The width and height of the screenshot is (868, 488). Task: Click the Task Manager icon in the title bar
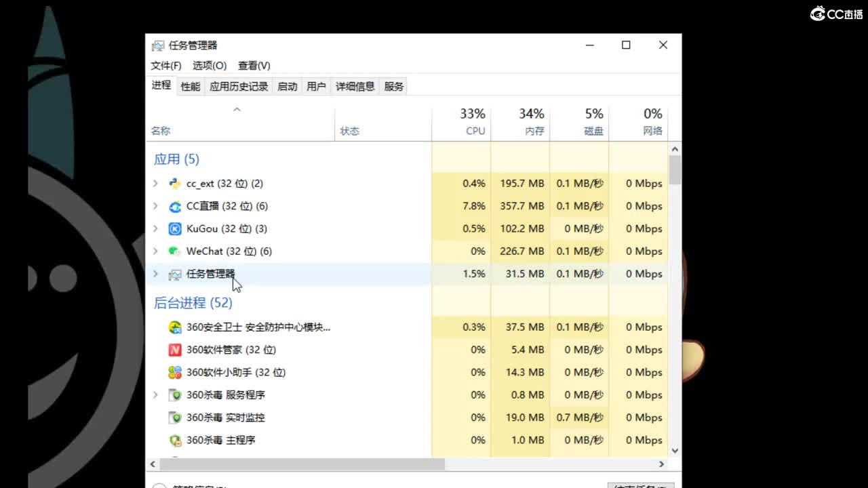pyautogui.click(x=158, y=45)
